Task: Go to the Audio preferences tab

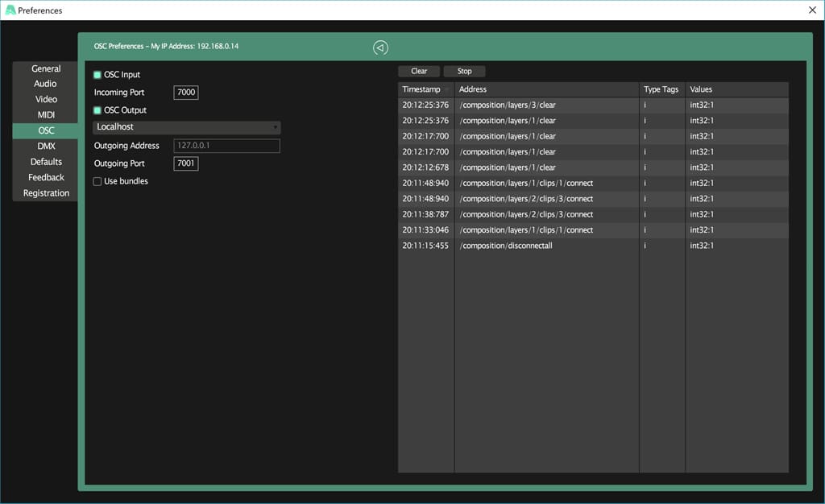Action: [46, 84]
